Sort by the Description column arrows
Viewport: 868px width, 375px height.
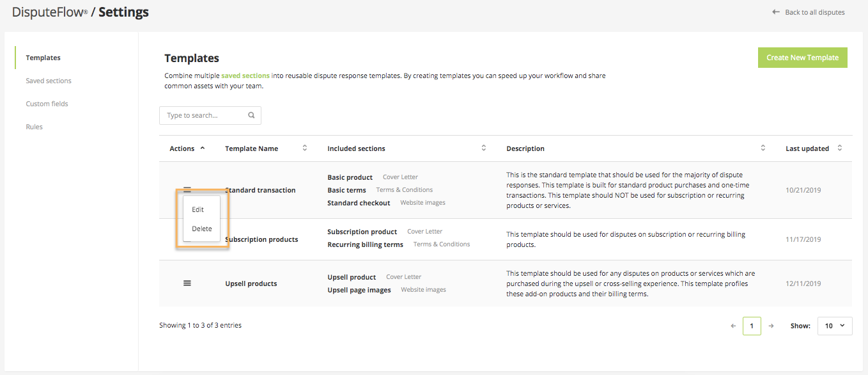[x=763, y=148]
